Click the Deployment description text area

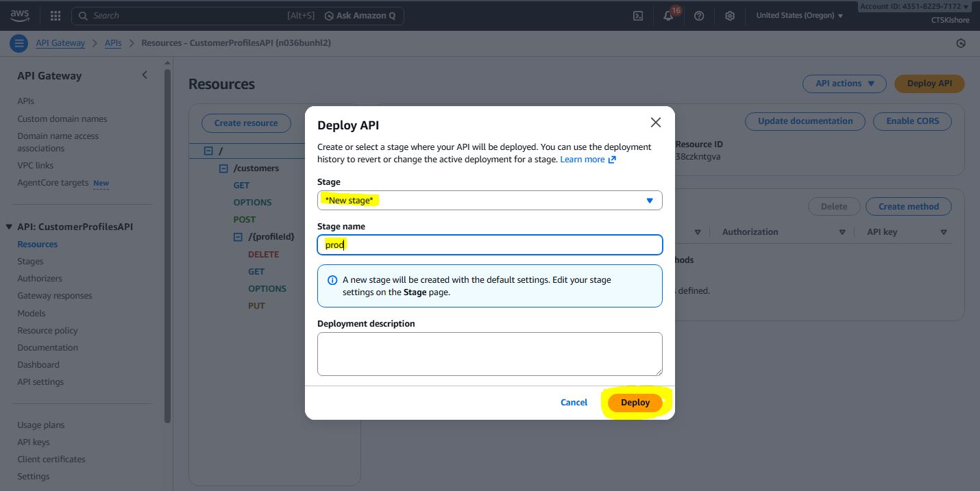(x=489, y=354)
